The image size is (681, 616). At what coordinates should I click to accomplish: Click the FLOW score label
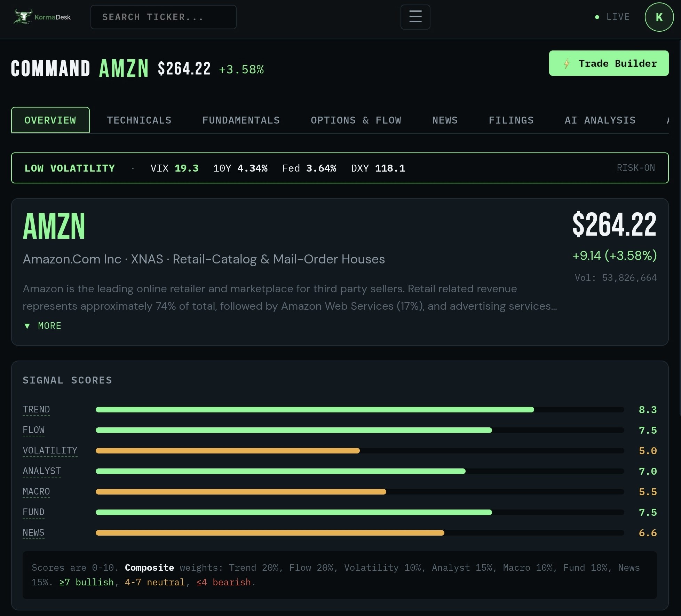(33, 430)
